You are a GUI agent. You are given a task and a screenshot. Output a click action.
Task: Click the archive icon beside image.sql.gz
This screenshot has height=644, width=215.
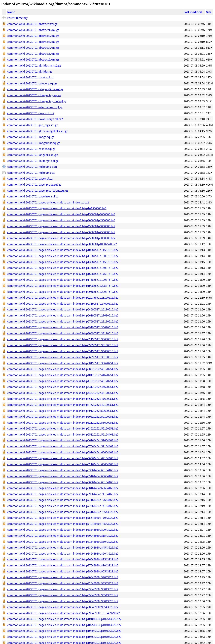click(4, 137)
